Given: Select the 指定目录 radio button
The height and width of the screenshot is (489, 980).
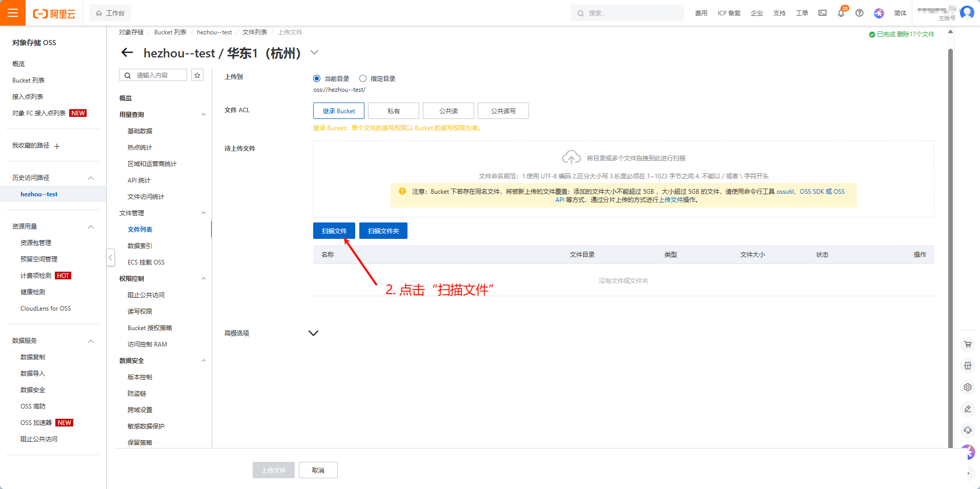Looking at the screenshot, I should click(363, 79).
